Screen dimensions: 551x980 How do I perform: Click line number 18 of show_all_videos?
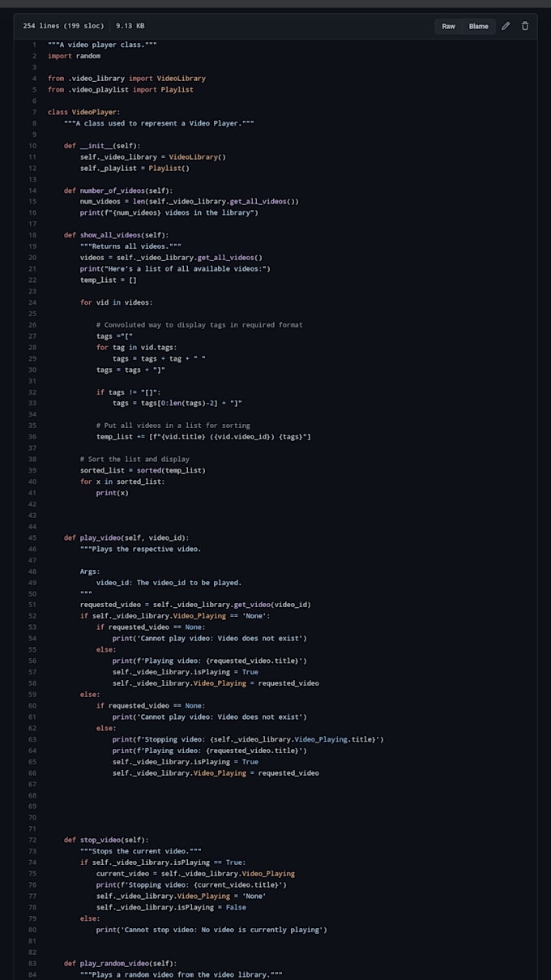[x=33, y=234]
